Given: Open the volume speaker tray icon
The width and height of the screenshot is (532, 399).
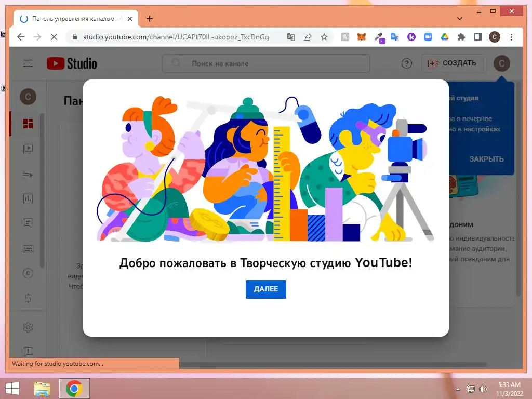Looking at the screenshot, I should (x=483, y=389).
